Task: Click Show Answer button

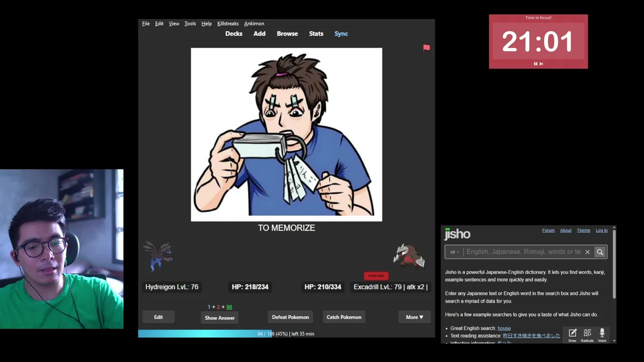Action: (220, 318)
